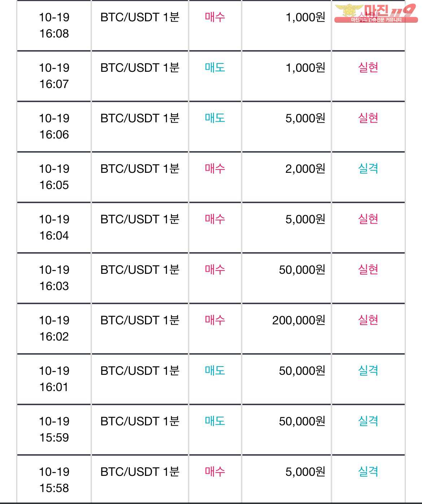Select the 200,000원 amount at 16:02
This screenshot has height=504, width=422.
pyautogui.click(x=299, y=320)
